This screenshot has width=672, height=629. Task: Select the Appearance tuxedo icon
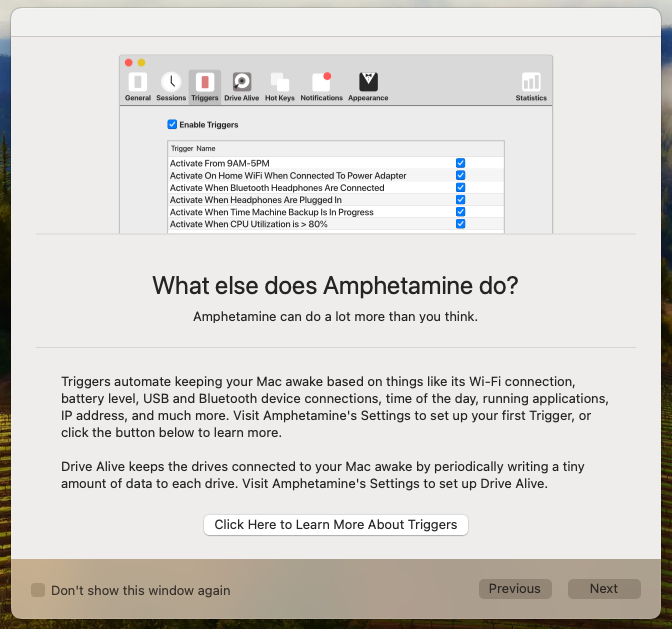368,82
